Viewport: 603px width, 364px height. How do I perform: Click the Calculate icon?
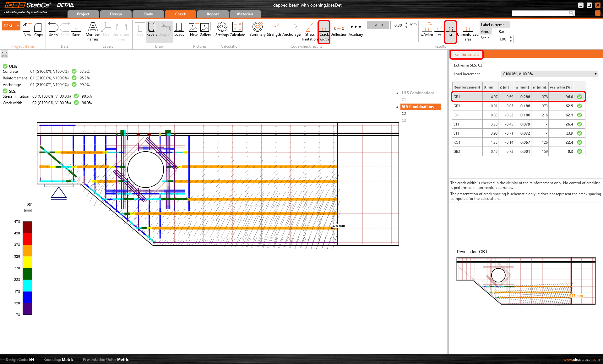237,29
